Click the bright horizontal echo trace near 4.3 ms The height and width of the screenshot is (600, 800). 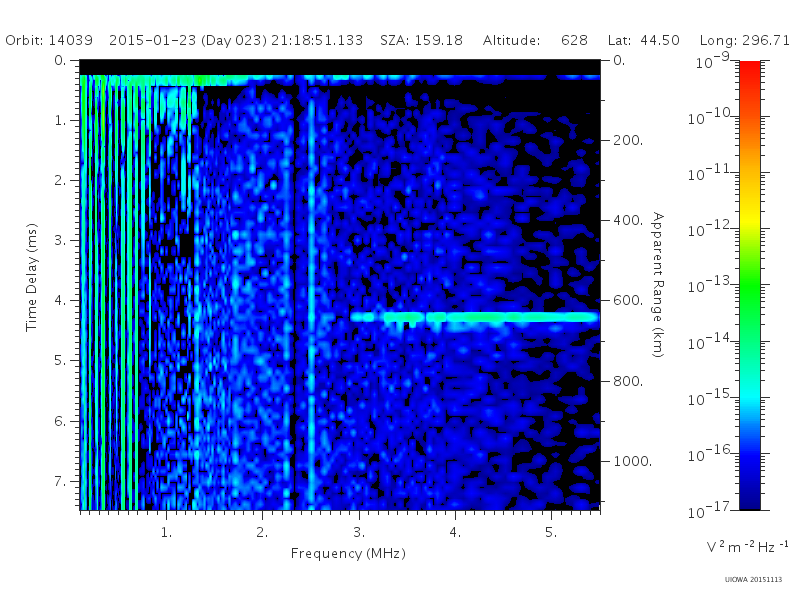(x=474, y=317)
